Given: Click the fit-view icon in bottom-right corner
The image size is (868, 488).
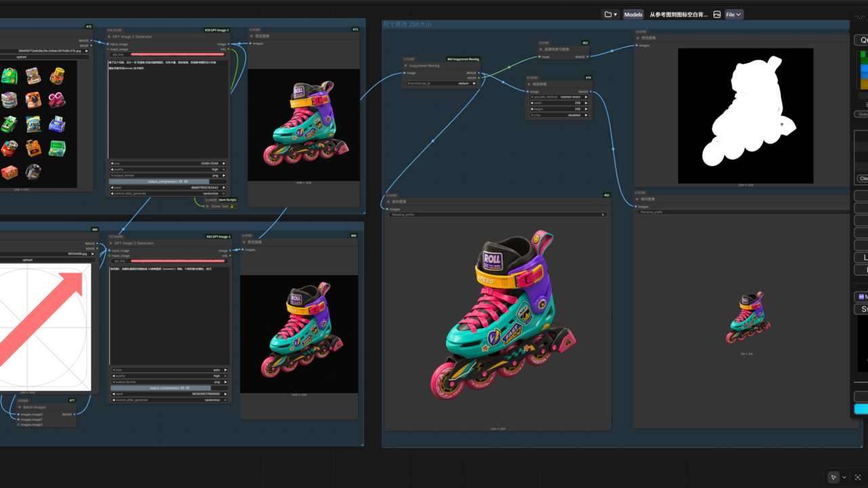Looking at the screenshot, I should pos(858,477).
